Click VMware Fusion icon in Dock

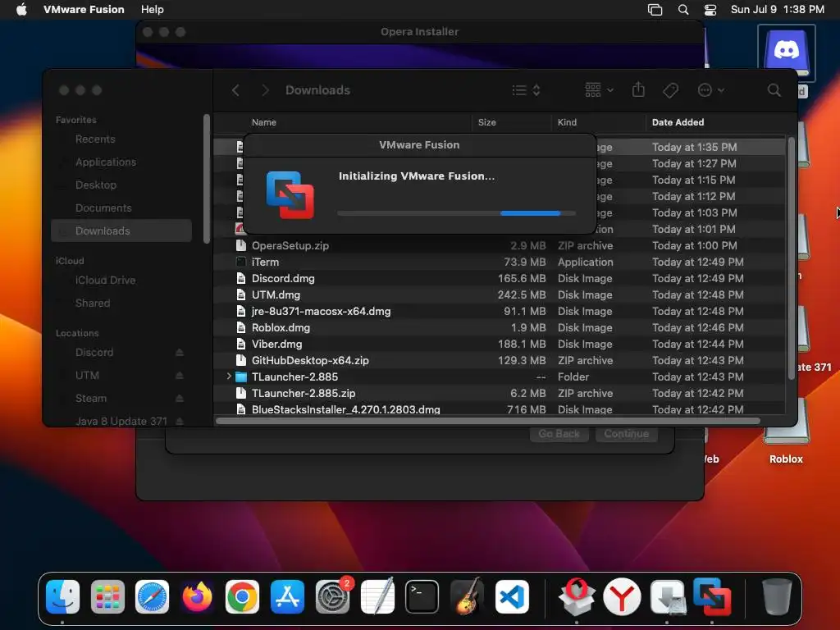pos(712,596)
